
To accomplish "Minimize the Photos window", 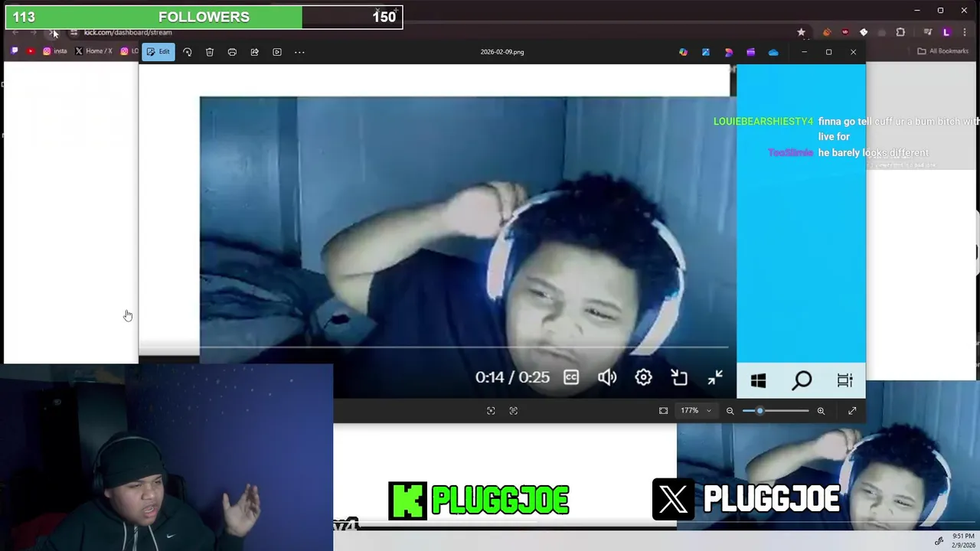I will point(804,52).
